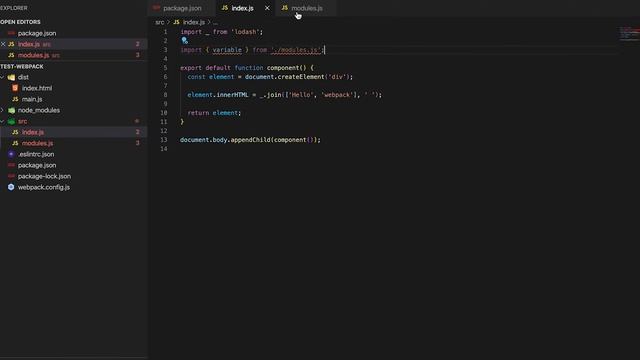Open the modules.js editor tab
This screenshot has height=360, width=640.
point(307,8)
